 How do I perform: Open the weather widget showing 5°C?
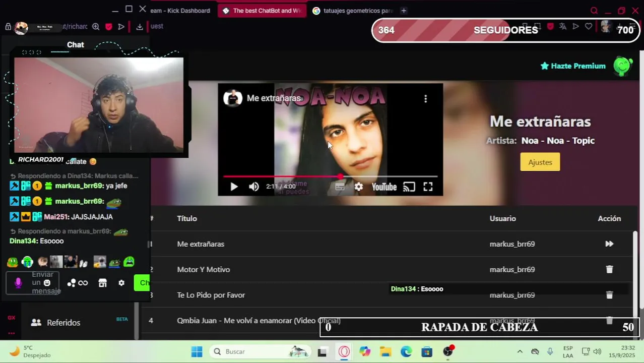[x=30, y=351]
